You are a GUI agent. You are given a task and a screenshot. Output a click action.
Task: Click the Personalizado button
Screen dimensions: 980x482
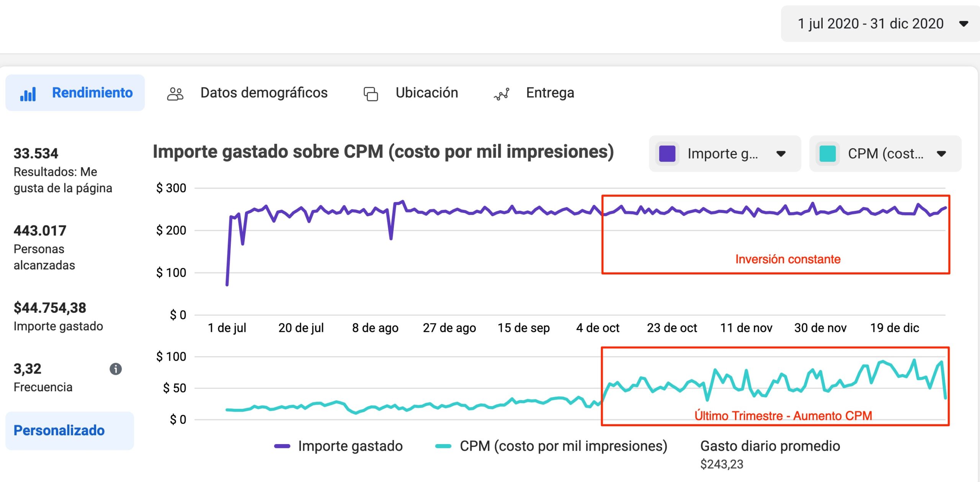point(59,430)
